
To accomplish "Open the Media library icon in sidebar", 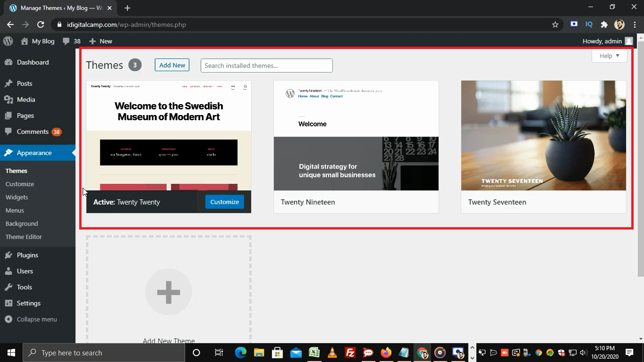I will tap(8, 99).
